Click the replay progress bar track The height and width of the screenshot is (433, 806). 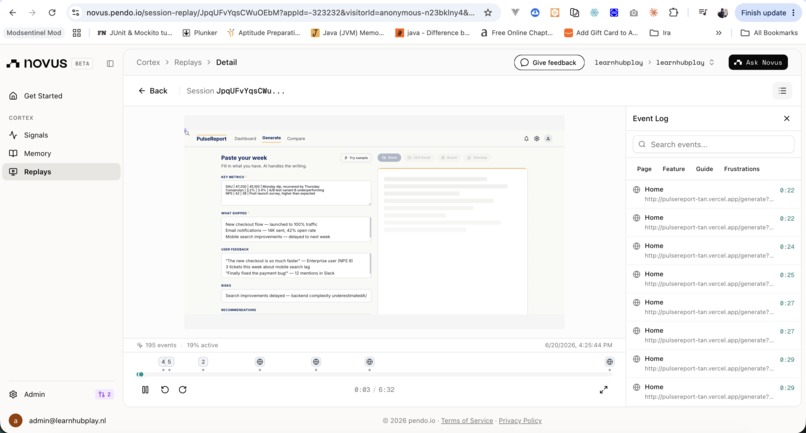[x=374, y=374]
